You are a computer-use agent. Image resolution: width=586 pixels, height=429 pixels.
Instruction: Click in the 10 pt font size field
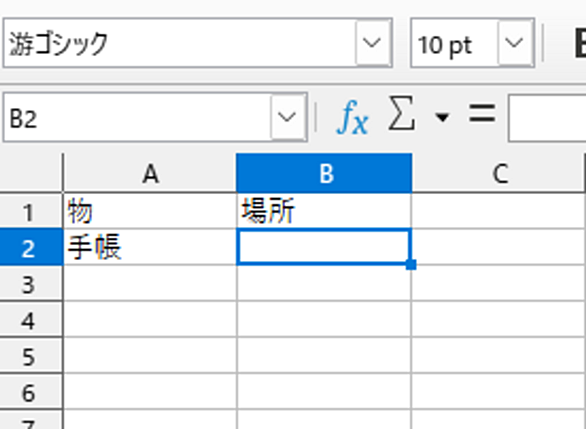(x=454, y=43)
